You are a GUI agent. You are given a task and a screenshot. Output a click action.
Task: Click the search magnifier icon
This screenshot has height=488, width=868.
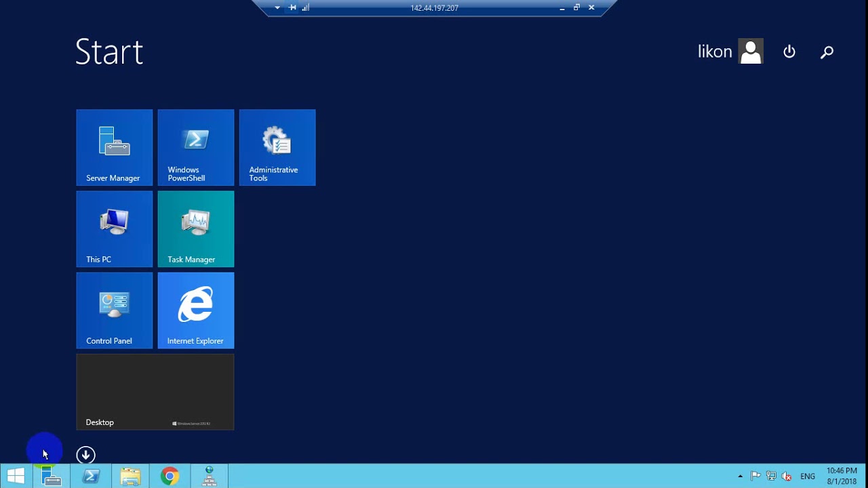[827, 52]
